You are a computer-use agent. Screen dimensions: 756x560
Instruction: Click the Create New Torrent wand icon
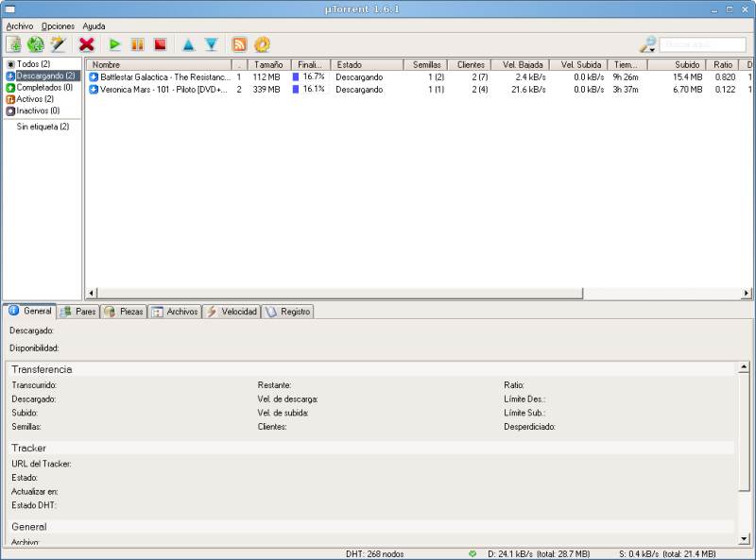pos(59,44)
